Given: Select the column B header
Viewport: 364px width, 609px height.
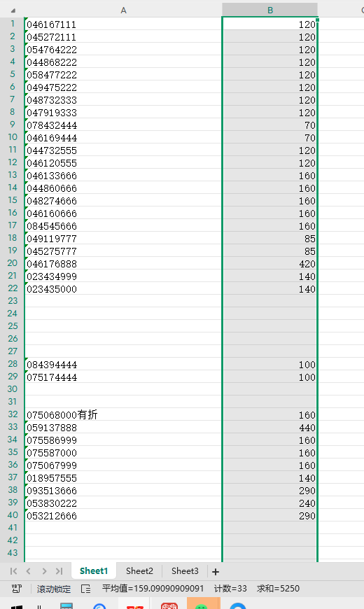Looking at the screenshot, I should click(270, 10).
